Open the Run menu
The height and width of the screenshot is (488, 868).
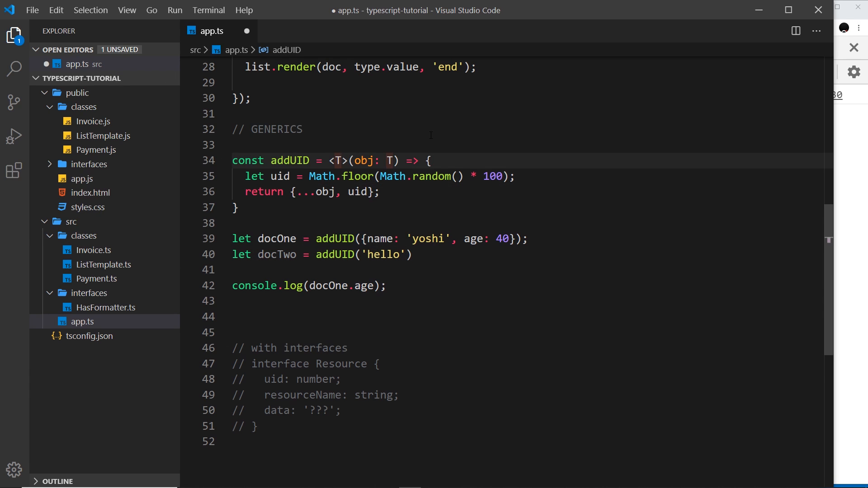(175, 10)
